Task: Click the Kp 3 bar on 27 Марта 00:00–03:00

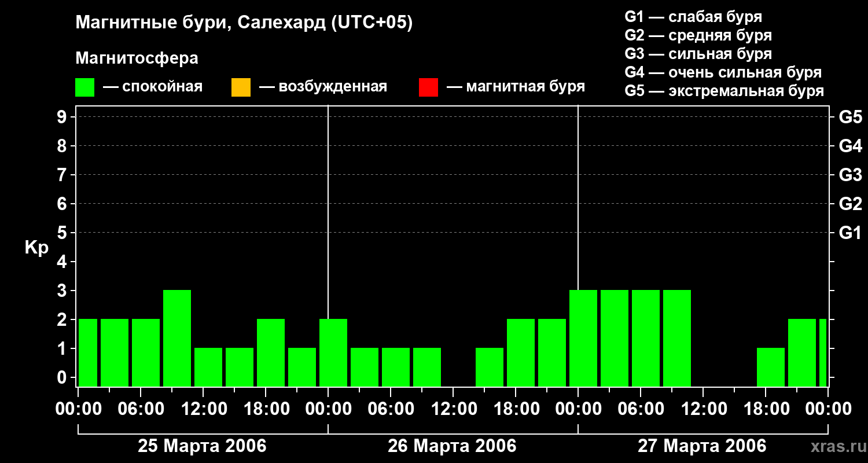Action: [583, 338]
